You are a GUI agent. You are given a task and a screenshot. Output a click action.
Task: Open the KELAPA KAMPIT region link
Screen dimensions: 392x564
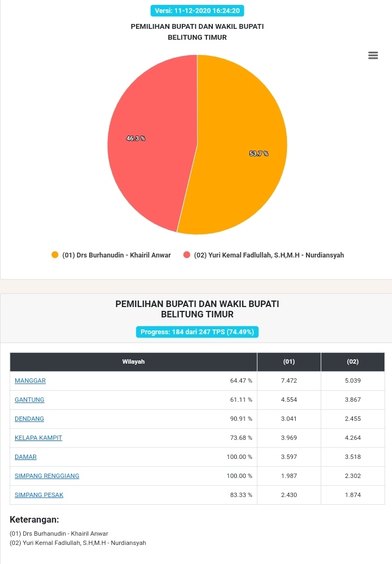pyautogui.click(x=39, y=438)
